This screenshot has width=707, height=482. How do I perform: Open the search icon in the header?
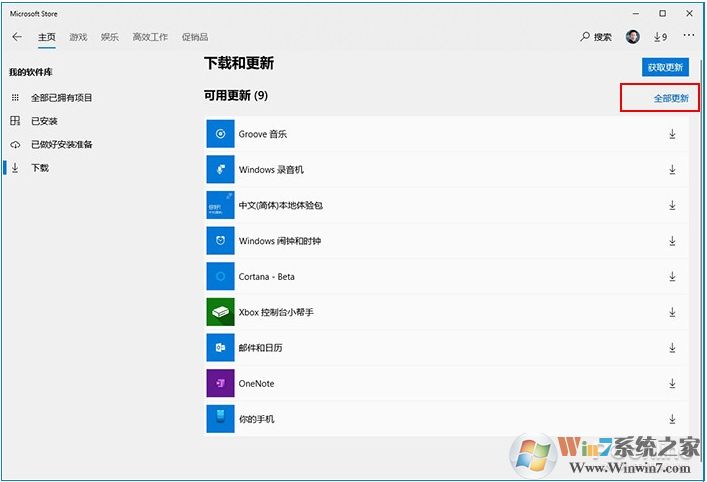tap(585, 37)
